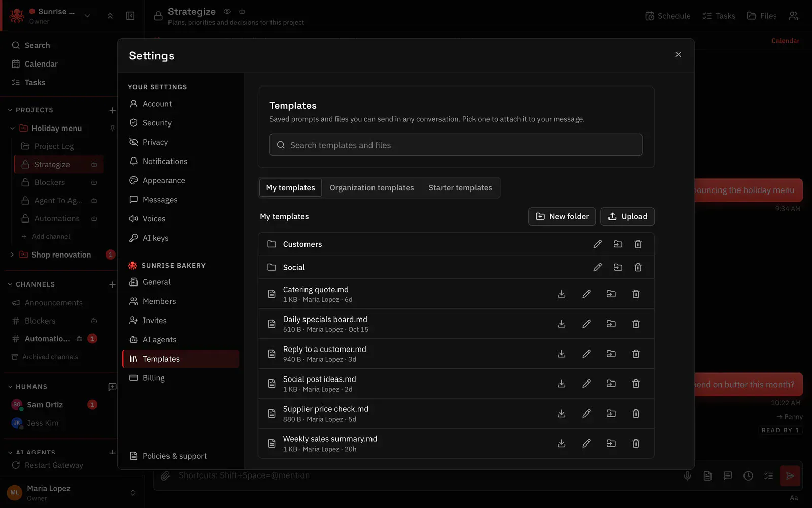Open the Customers folder row

[456, 244]
